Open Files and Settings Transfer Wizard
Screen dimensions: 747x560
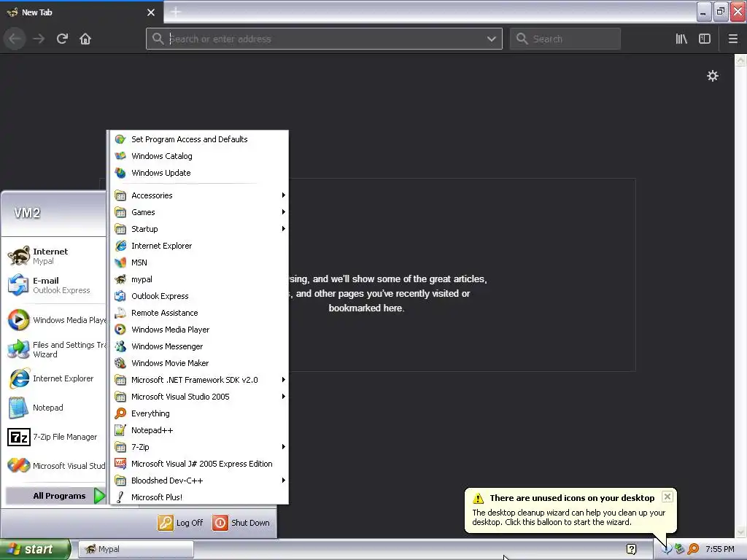pos(53,349)
